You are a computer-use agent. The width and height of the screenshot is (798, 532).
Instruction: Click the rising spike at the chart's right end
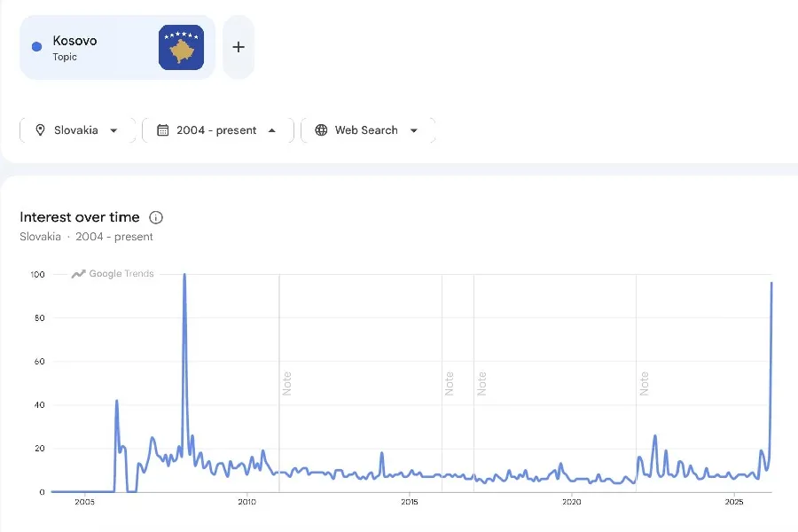click(x=771, y=285)
